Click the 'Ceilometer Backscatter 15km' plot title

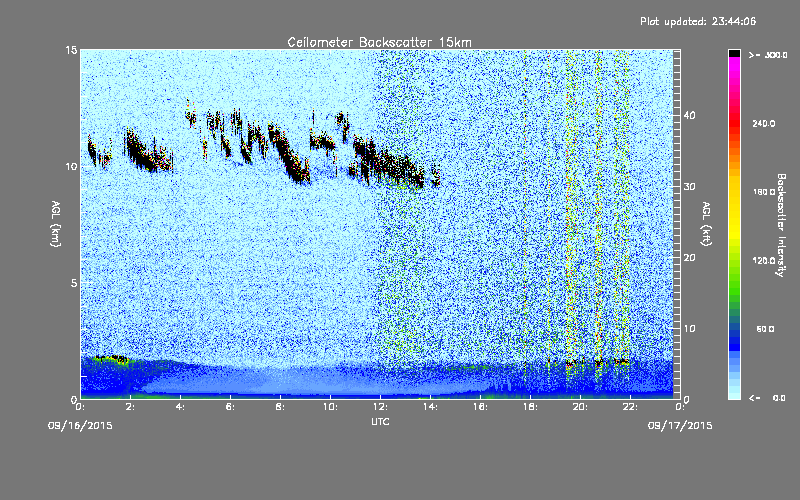(x=379, y=42)
